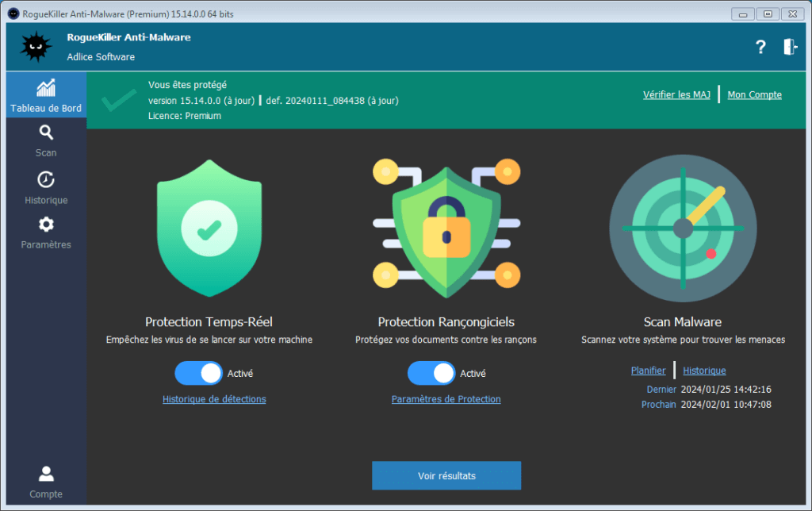Select the Tableau de Bord tab

(x=46, y=95)
